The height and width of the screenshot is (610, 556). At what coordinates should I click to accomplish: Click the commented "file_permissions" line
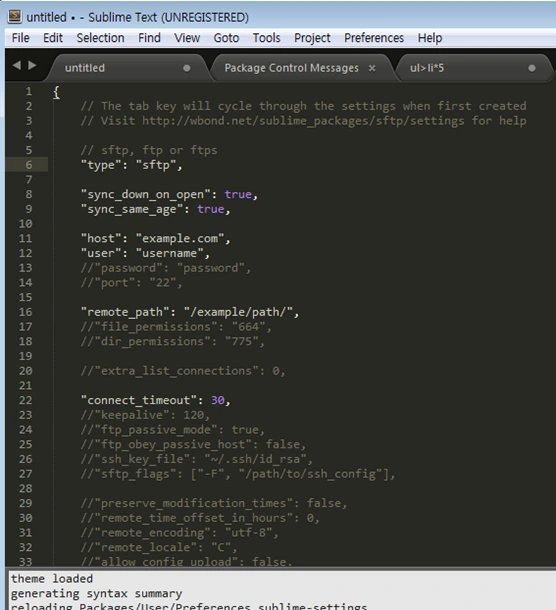point(176,327)
